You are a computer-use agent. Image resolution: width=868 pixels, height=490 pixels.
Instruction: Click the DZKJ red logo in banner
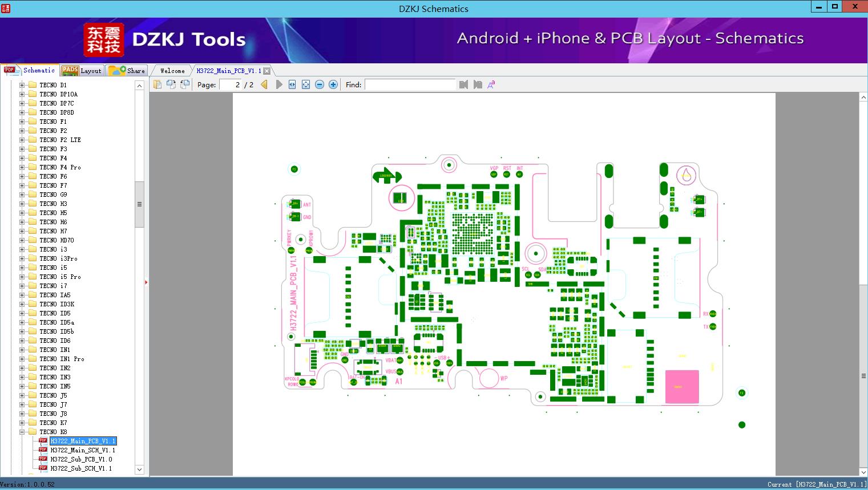click(104, 40)
